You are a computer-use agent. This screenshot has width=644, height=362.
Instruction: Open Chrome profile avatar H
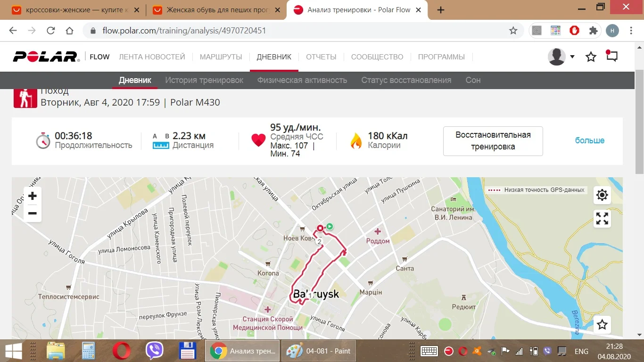coord(612,31)
